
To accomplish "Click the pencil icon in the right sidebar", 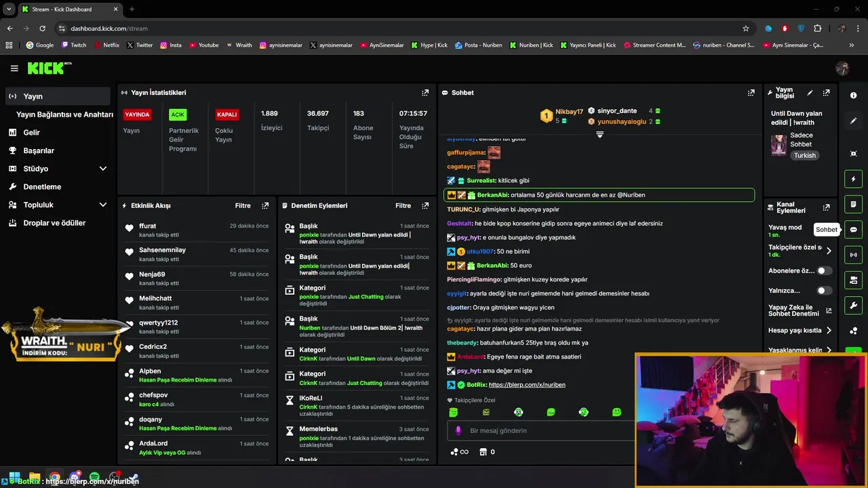I will coord(853,121).
